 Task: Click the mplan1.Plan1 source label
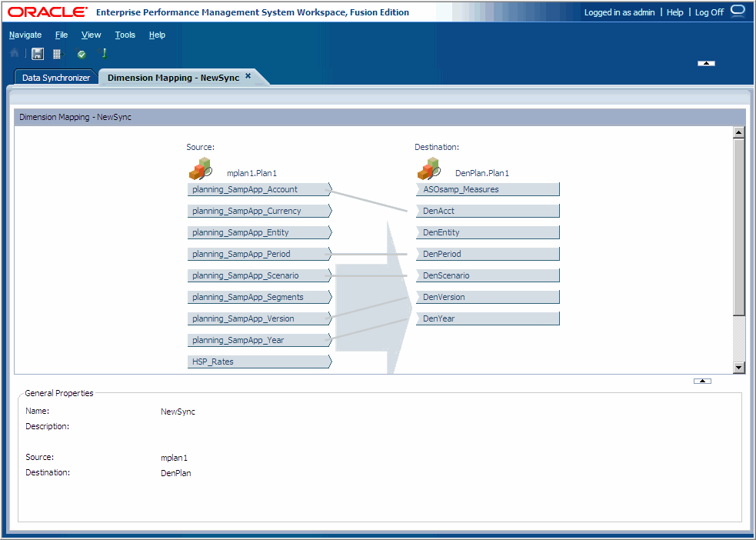(251, 173)
